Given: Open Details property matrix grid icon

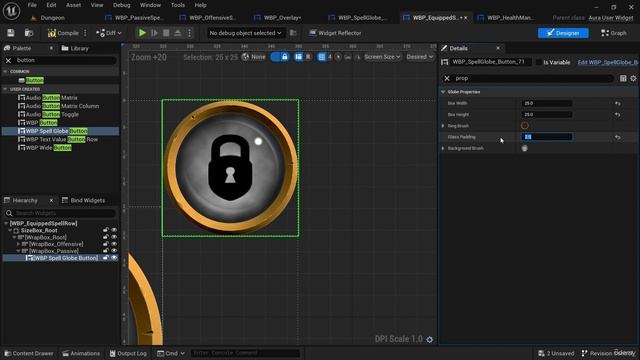Looking at the screenshot, I should 623,78.
